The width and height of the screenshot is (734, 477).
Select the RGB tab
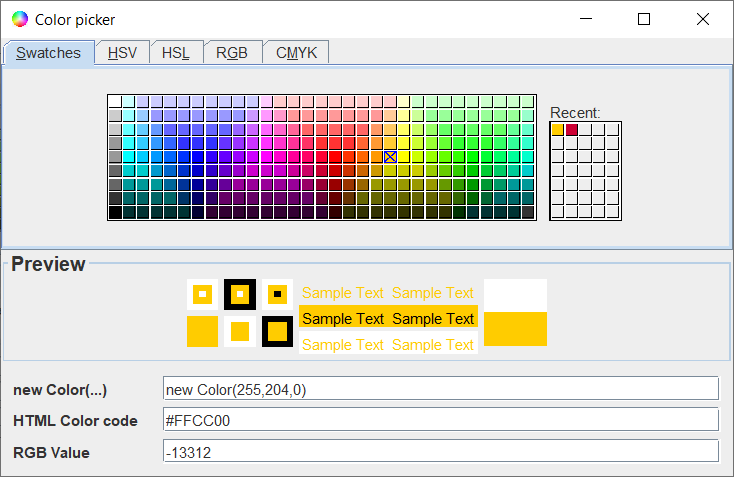pyautogui.click(x=232, y=52)
